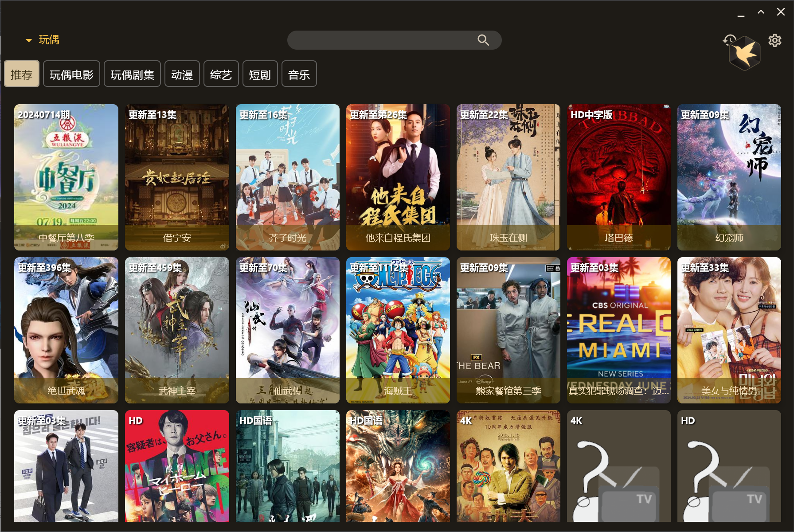Open the HD国语 dragon fantasy poster
794x532 pixels.
(x=398, y=466)
